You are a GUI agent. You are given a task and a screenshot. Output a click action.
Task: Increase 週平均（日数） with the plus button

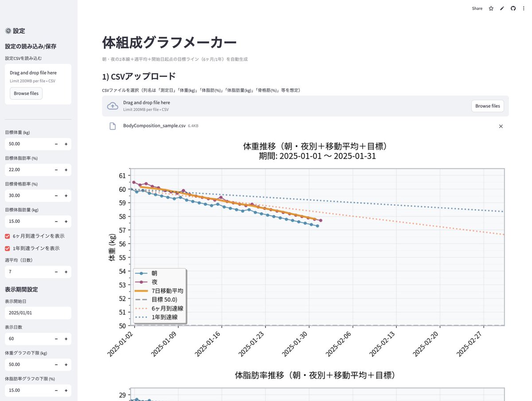click(66, 272)
